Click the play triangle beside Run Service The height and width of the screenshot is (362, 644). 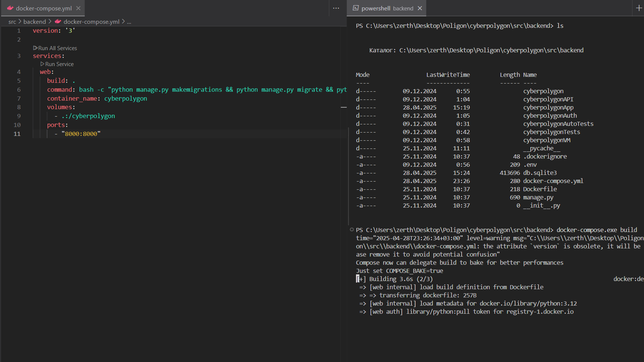click(x=42, y=64)
